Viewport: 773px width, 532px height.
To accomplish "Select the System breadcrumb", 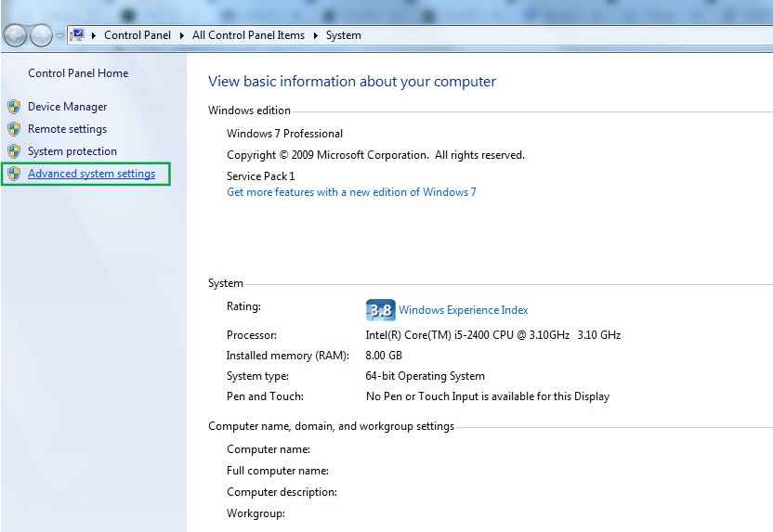I will pyautogui.click(x=343, y=35).
